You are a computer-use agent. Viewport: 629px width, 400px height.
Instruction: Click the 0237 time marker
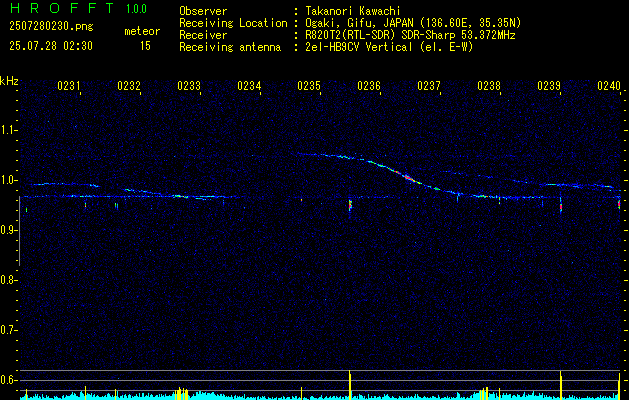429,86
